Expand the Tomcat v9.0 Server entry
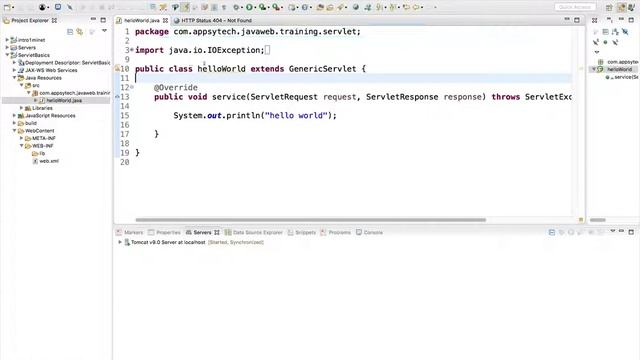Image resolution: width=640 pixels, height=360 pixels. click(120, 242)
